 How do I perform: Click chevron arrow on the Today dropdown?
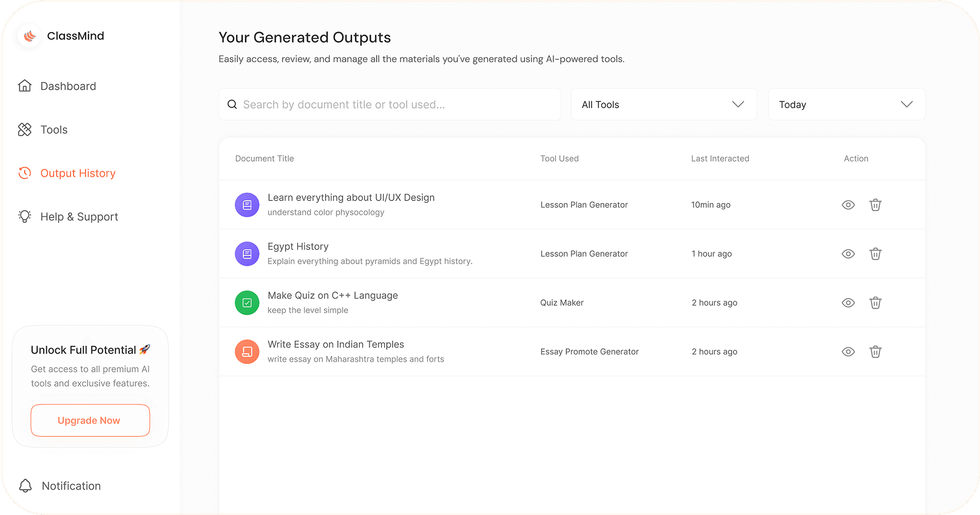click(x=907, y=104)
